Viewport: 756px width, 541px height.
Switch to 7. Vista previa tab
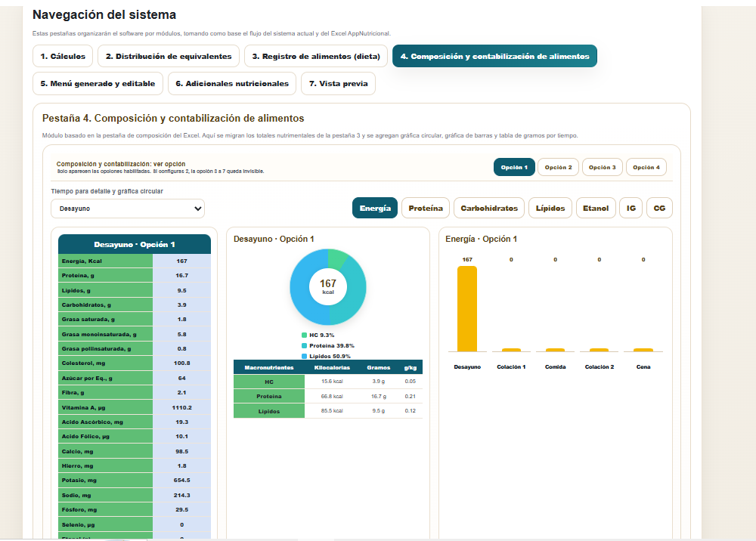[338, 83]
